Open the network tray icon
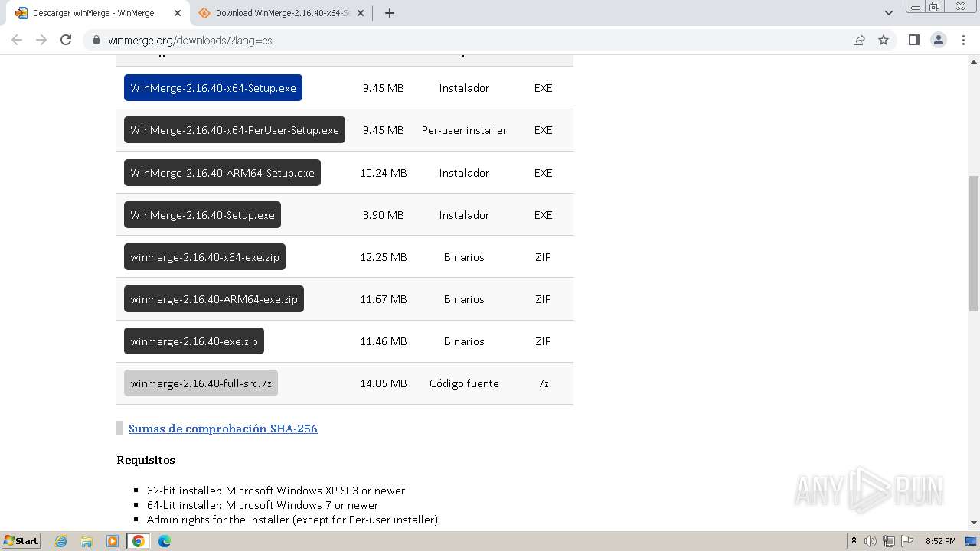The image size is (980, 551). (x=889, y=541)
